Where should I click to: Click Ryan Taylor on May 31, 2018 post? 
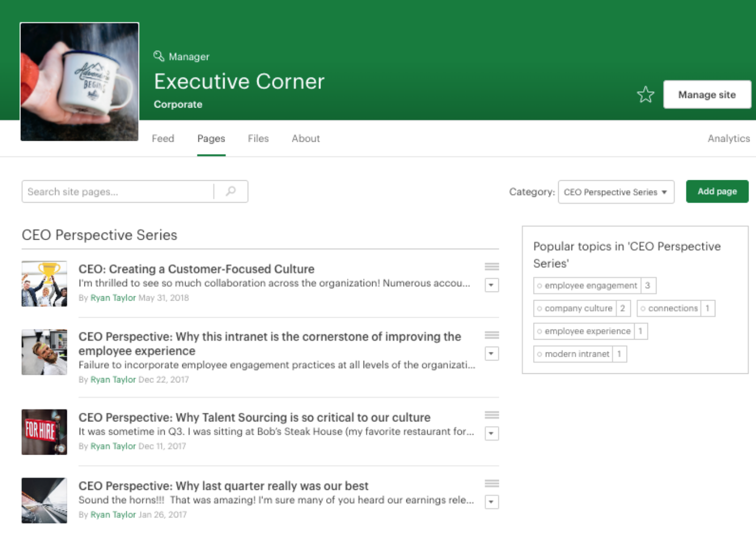point(113,298)
